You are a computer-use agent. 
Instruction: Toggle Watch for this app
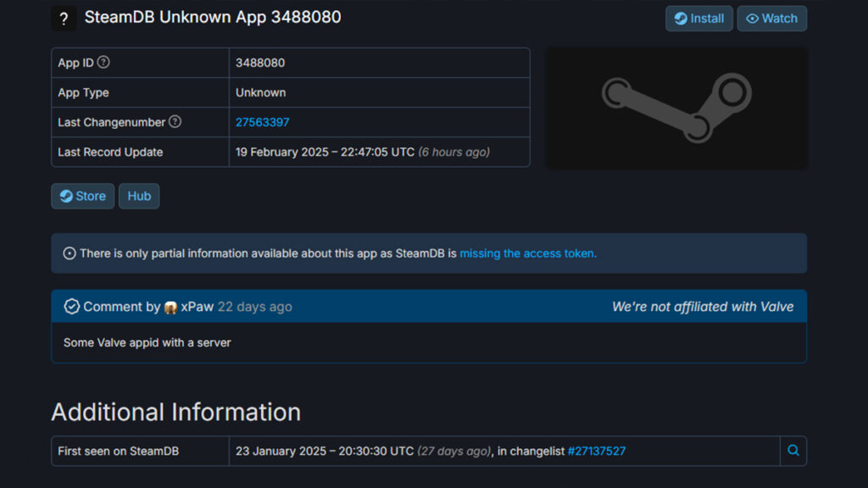[771, 19]
